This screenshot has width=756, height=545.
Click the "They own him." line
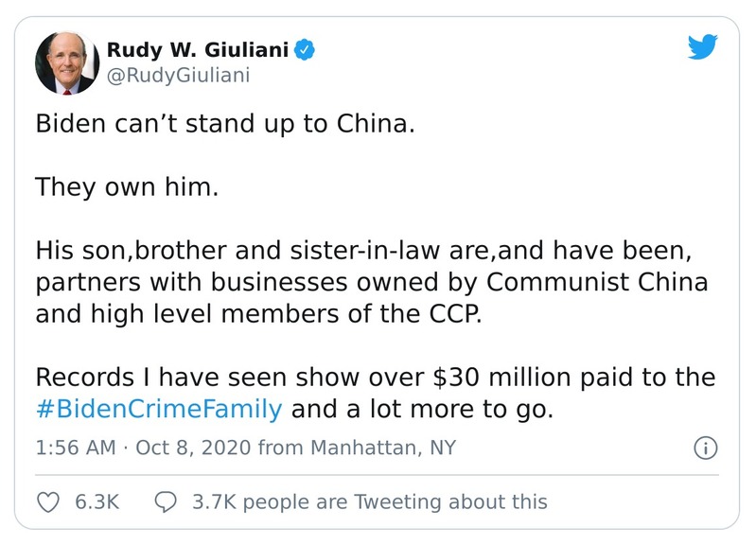(x=127, y=186)
